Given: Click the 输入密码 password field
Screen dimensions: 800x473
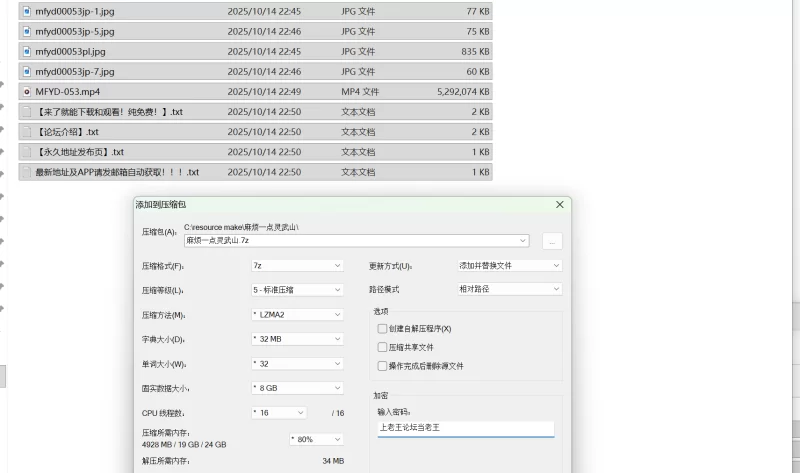Looking at the screenshot, I should click(x=464, y=428).
